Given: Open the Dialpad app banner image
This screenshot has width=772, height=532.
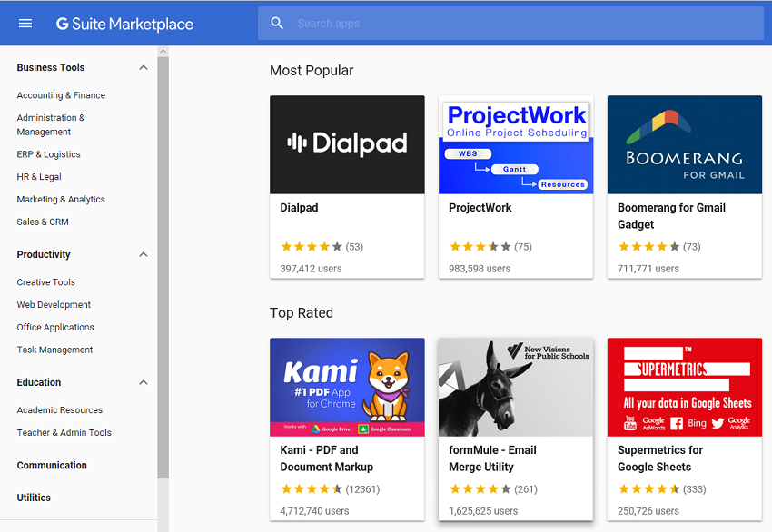Looking at the screenshot, I should (x=347, y=144).
